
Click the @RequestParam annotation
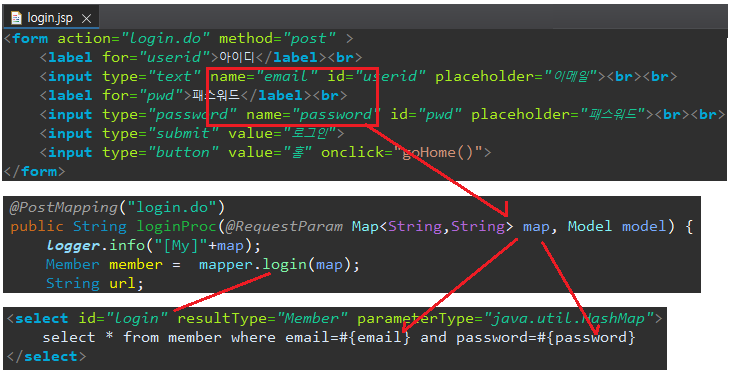click(284, 227)
